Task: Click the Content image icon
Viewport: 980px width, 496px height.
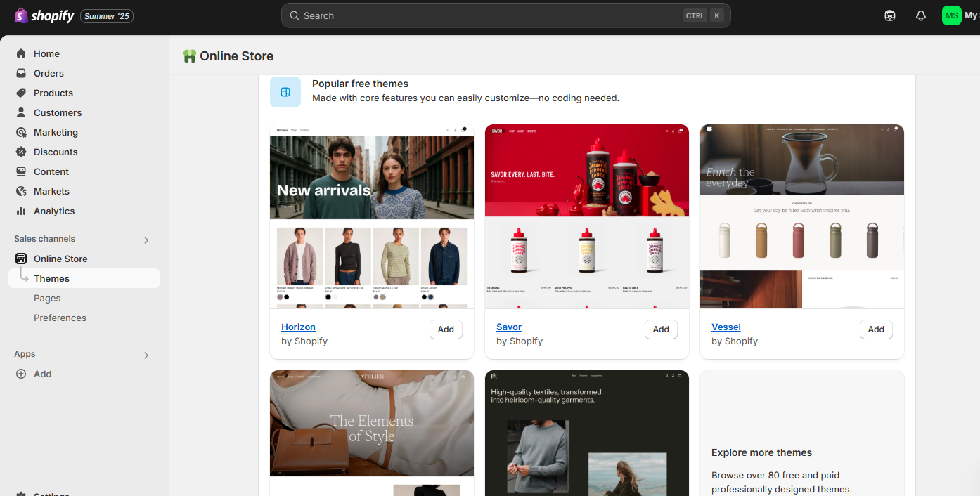Action: click(21, 171)
